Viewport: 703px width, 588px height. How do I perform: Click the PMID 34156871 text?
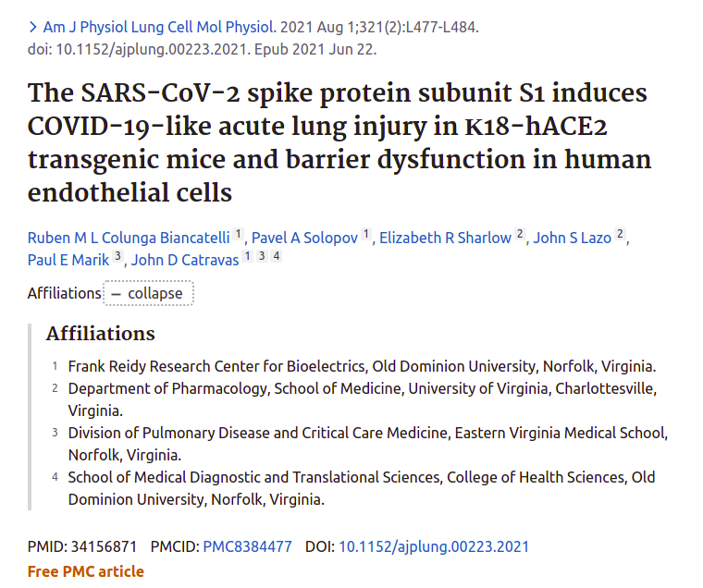pos(82,546)
